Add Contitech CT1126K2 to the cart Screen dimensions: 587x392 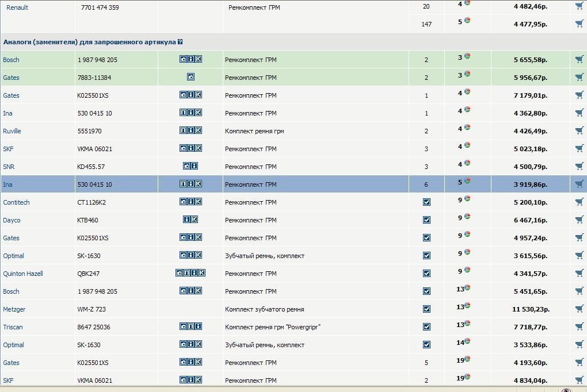coord(579,202)
